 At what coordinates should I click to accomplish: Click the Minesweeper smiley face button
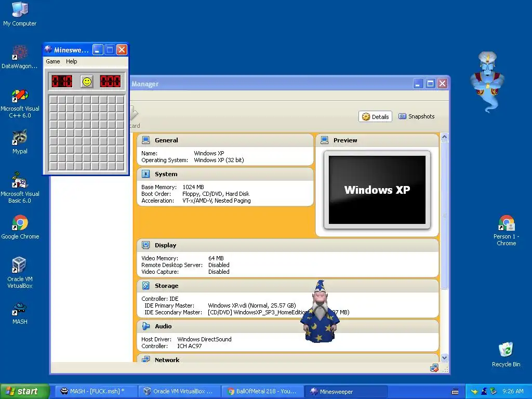point(87,82)
